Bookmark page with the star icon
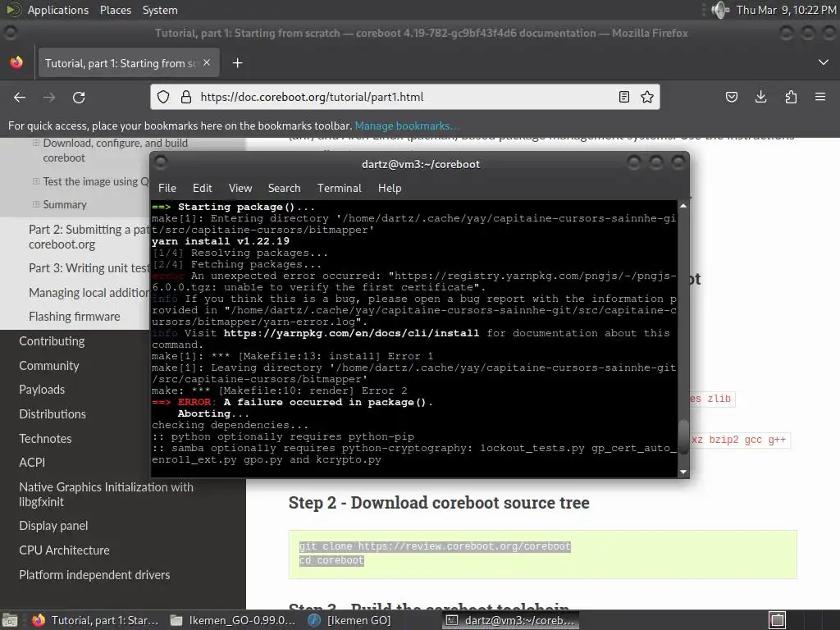The width and height of the screenshot is (840, 630). click(x=647, y=97)
